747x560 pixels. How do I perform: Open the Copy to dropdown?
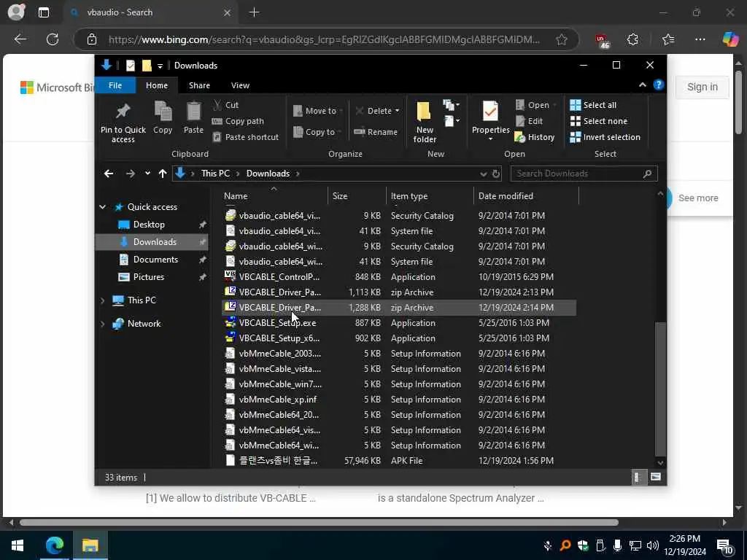coord(318,132)
